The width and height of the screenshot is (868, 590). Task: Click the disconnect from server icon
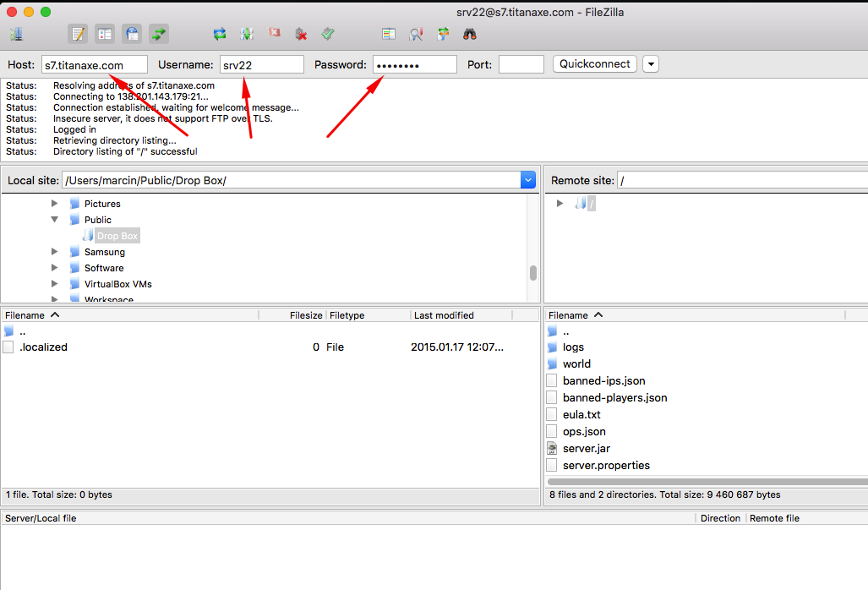[301, 35]
